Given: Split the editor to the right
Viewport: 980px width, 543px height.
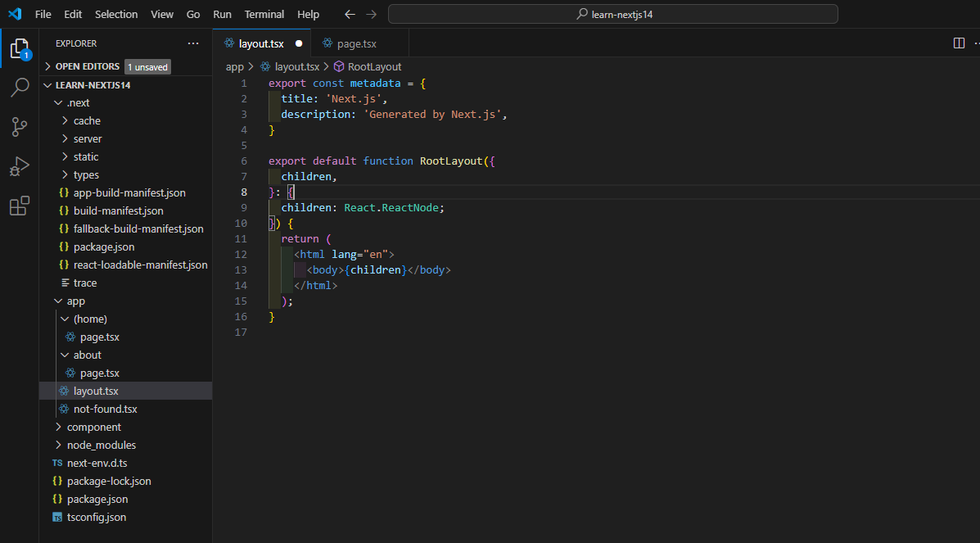Looking at the screenshot, I should coord(959,43).
